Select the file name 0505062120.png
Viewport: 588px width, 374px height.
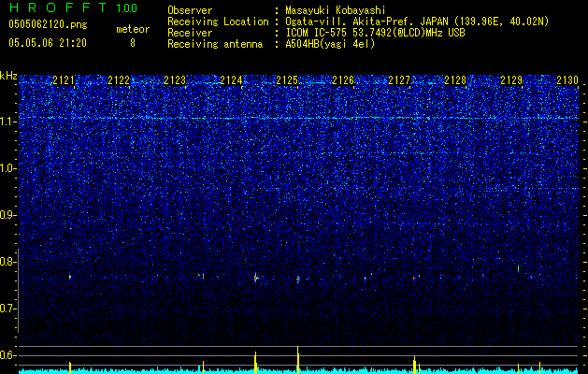(x=48, y=25)
